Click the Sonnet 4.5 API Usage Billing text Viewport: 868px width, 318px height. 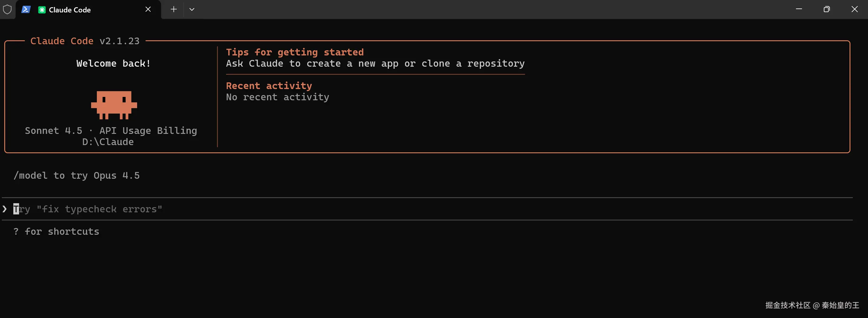tap(111, 131)
